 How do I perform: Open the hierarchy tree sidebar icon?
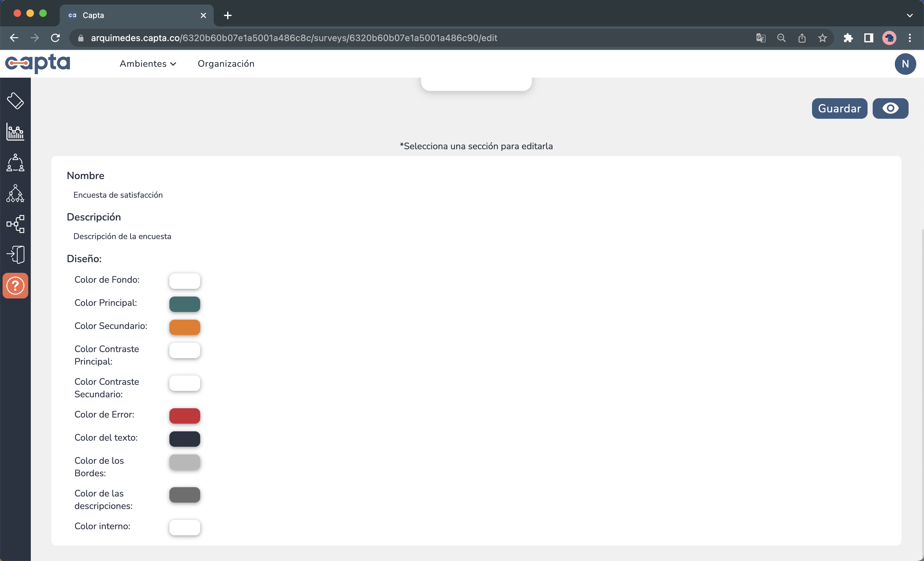click(15, 194)
